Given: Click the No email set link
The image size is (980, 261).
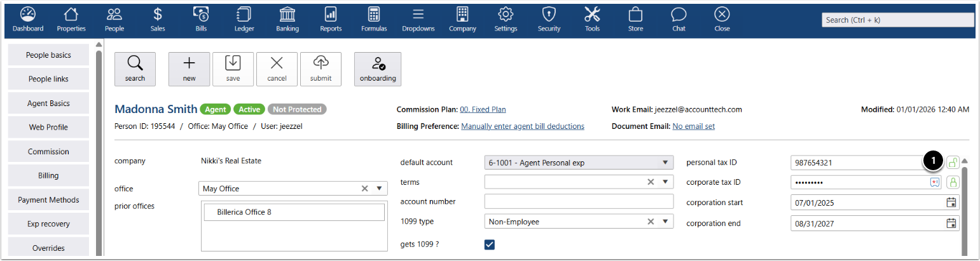Looking at the screenshot, I should coord(693,126).
